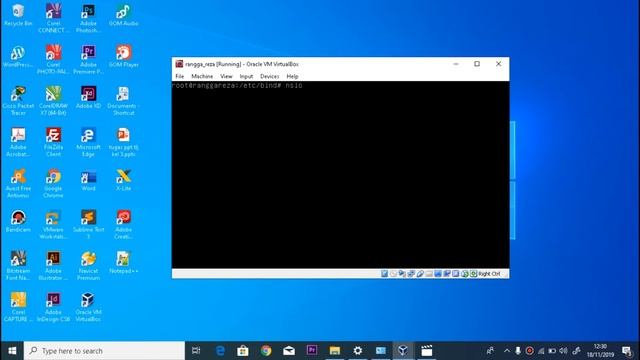Open the Input menu in VirtualBox
Image resolution: width=640 pixels, height=360 pixels.
click(246, 76)
